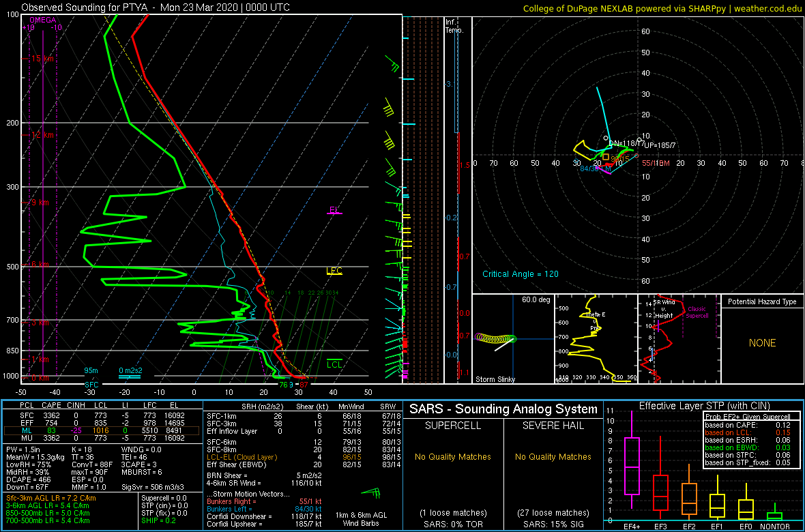
Task: Click 'SigSvr = 506 m3/s3' value
Action: 153,487
